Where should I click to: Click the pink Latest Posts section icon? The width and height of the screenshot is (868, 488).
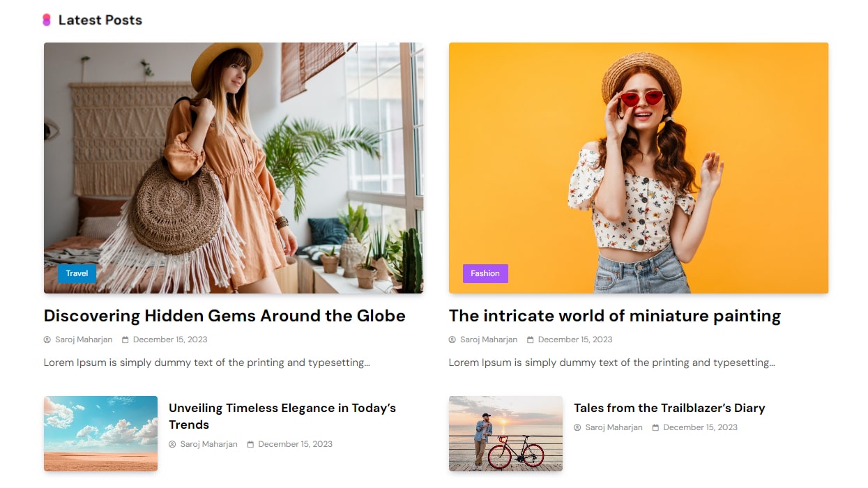pyautogui.click(x=47, y=20)
